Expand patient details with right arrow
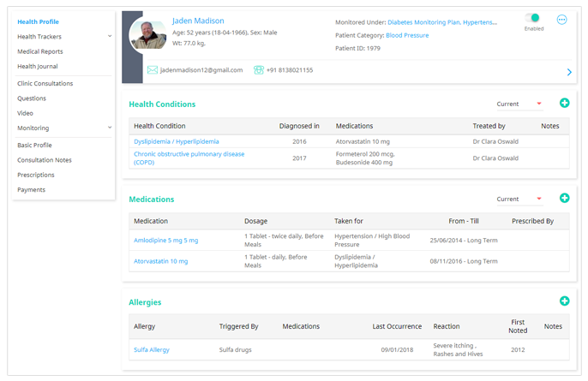The height and width of the screenshot is (381, 588). [x=569, y=72]
